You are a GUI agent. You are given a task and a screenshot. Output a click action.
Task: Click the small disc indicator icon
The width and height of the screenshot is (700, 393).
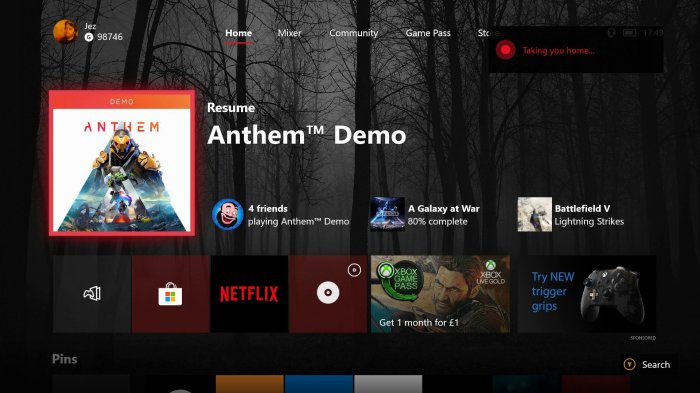point(354,270)
